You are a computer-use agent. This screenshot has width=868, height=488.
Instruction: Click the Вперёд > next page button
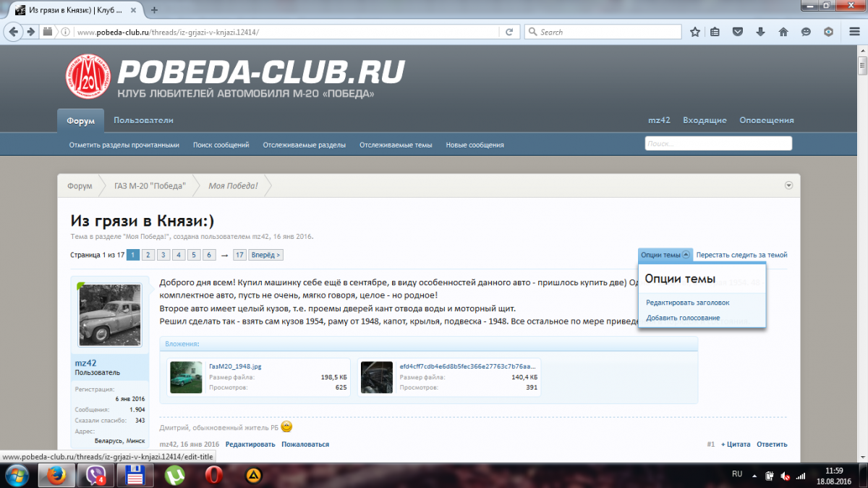coord(265,255)
